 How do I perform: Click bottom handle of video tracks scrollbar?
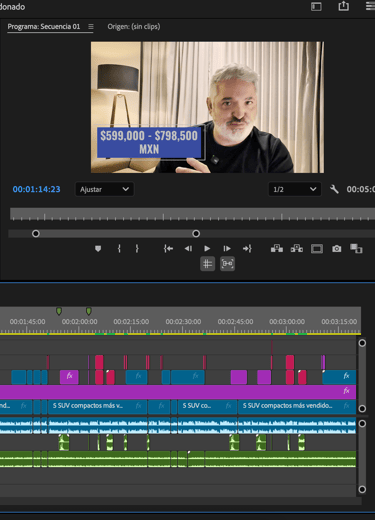362,408
